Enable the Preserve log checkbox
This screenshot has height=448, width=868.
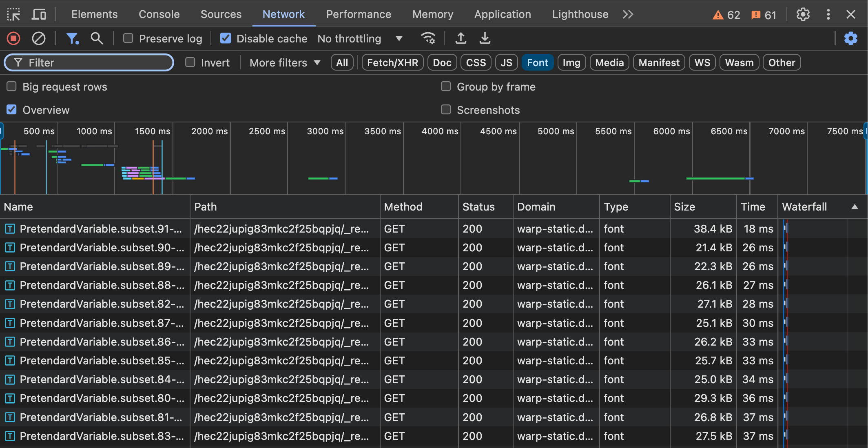128,38
